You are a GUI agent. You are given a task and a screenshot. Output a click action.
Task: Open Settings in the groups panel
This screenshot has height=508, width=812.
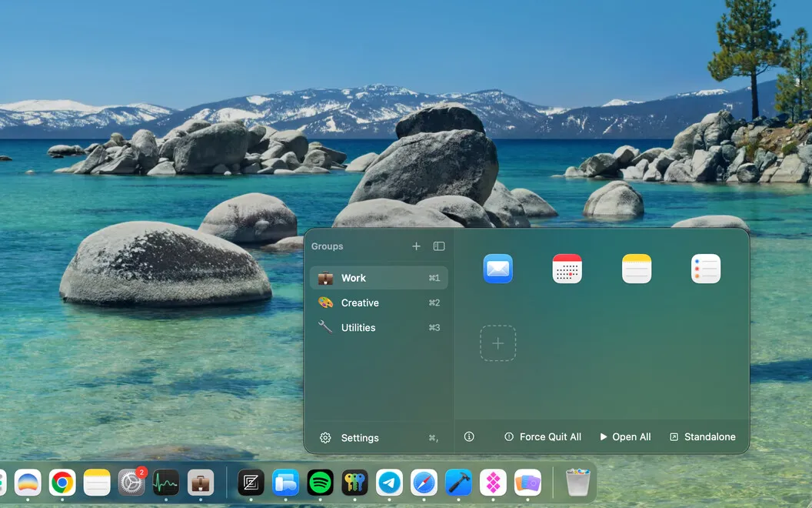378,438
